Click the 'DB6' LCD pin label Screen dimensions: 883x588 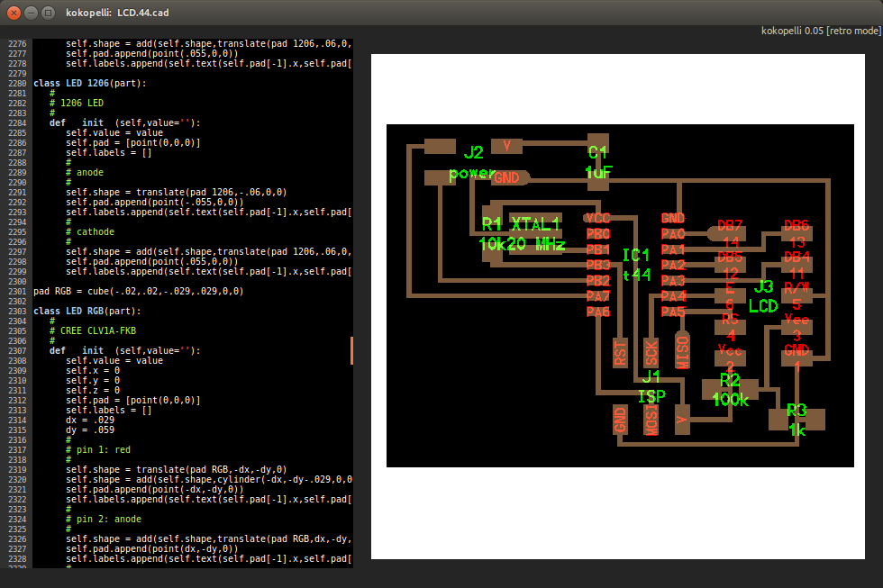[797, 226]
